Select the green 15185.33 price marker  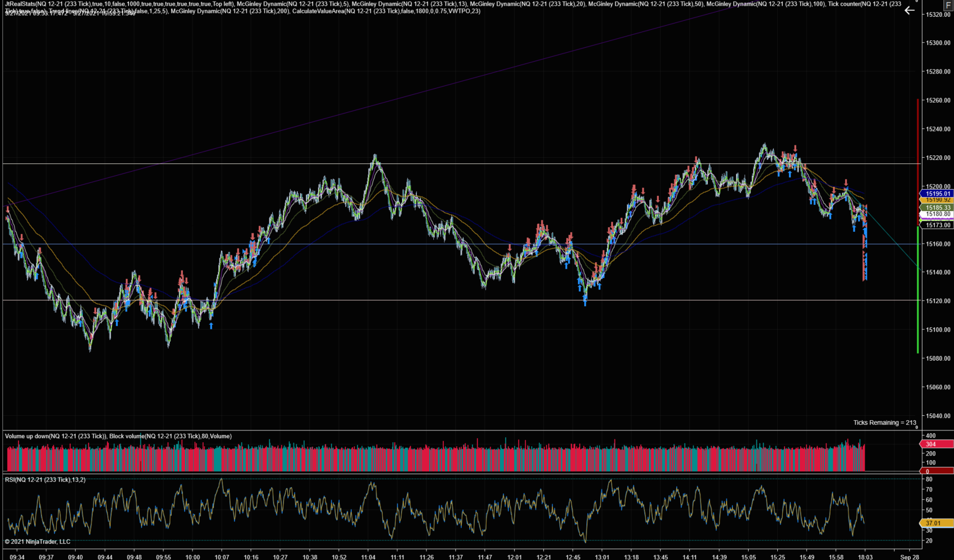point(937,208)
